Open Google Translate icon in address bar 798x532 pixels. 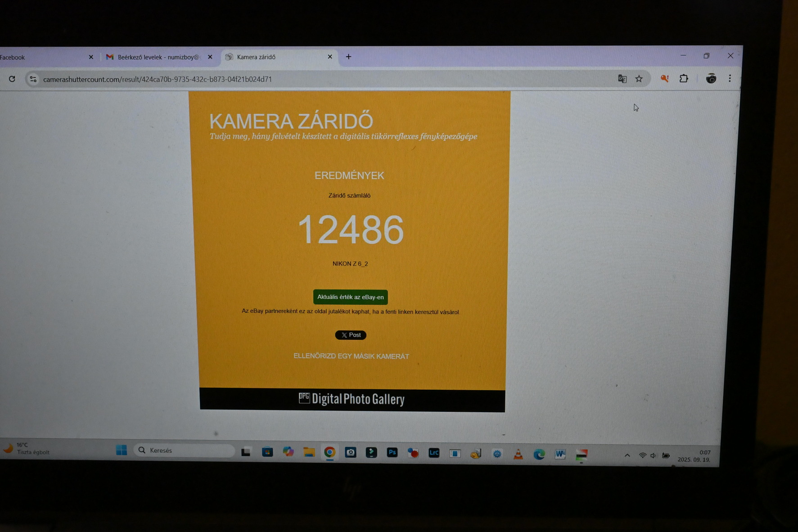tap(622, 79)
